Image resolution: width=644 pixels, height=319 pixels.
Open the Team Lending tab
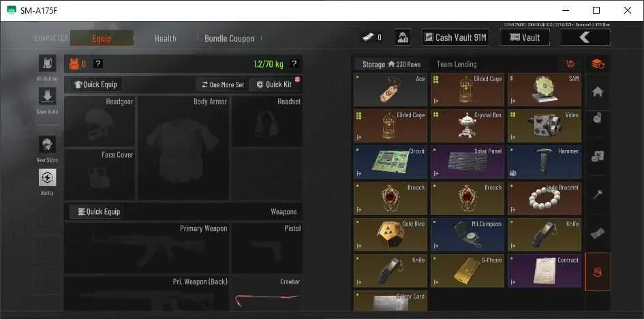point(457,65)
